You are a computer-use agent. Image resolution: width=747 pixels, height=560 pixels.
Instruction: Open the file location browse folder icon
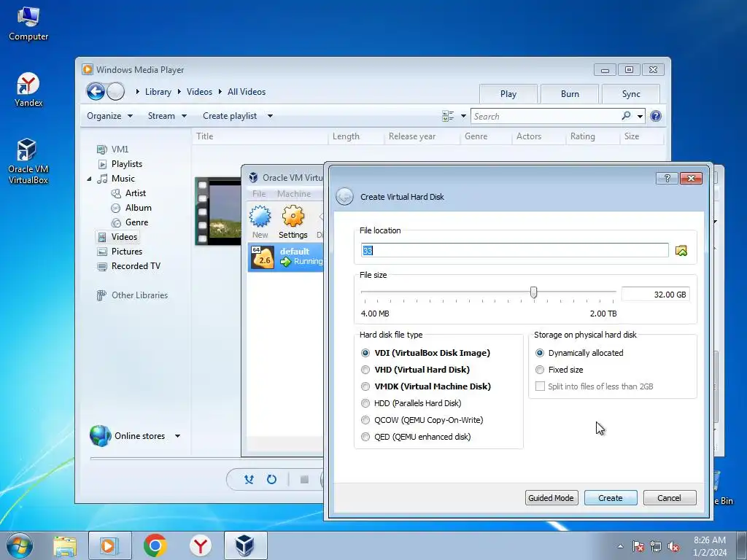click(x=681, y=251)
